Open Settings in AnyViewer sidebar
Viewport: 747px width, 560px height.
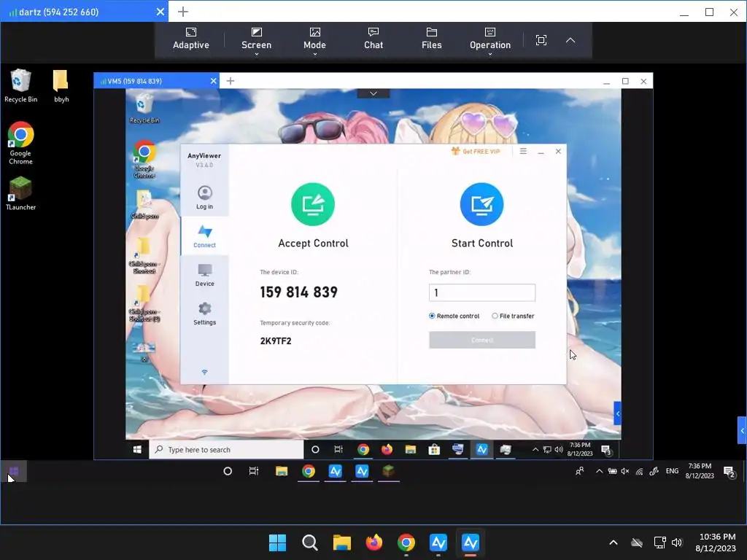click(204, 314)
